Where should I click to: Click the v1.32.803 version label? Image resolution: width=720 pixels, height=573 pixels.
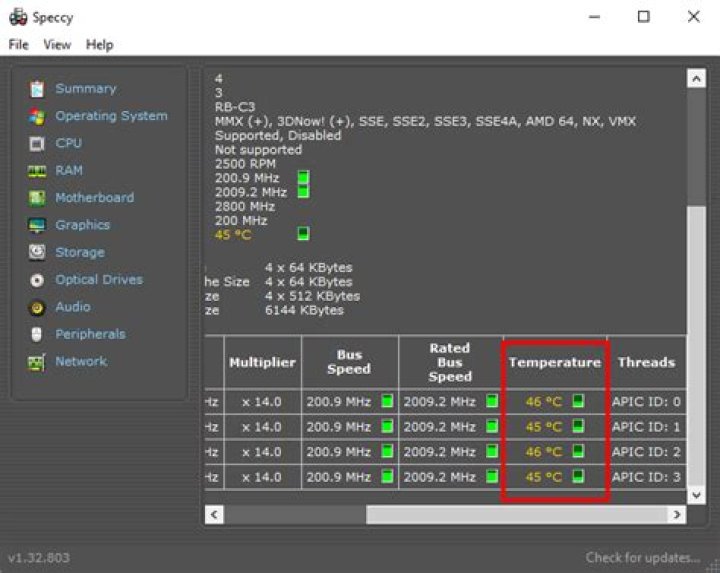pyautogui.click(x=39, y=558)
